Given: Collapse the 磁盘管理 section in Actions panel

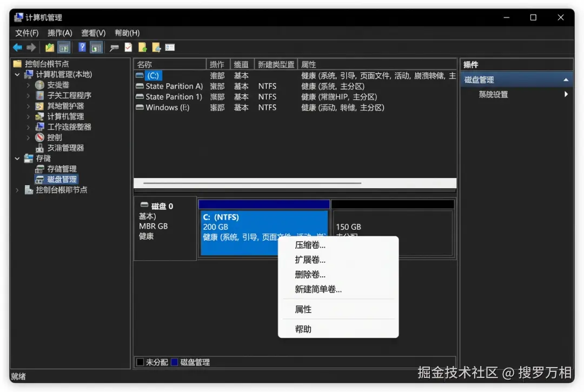Looking at the screenshot, I should (x=567, y=78).
